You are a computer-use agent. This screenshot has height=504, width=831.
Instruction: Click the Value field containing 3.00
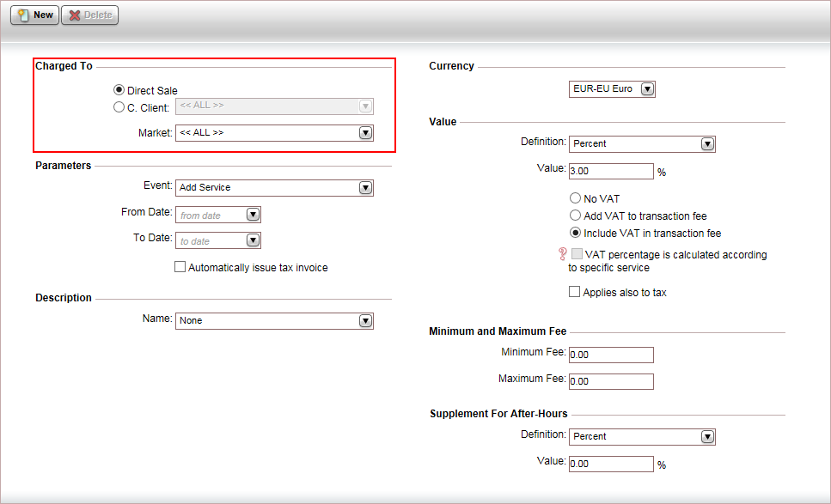point(611,171)
